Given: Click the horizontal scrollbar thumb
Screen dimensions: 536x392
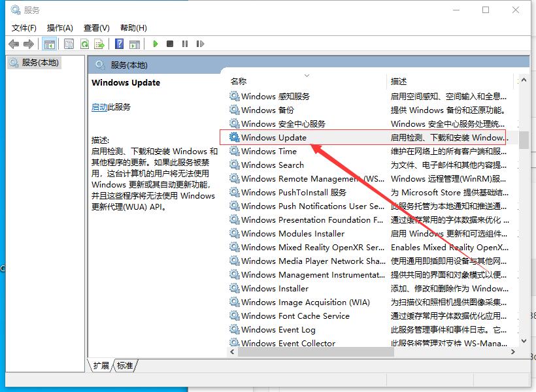Looking at the screenshot, I should pyautogui.click(x=316, y=351).
